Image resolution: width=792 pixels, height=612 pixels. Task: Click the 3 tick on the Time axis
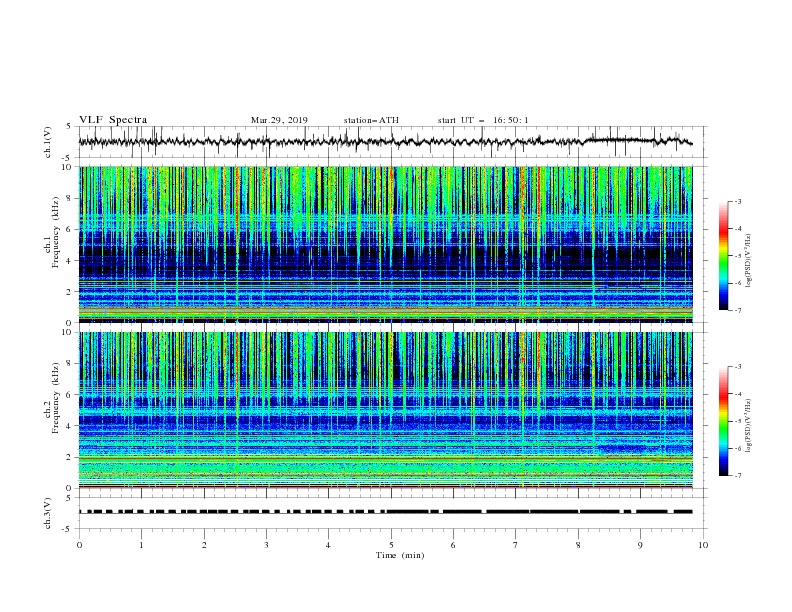coord(266,545)
